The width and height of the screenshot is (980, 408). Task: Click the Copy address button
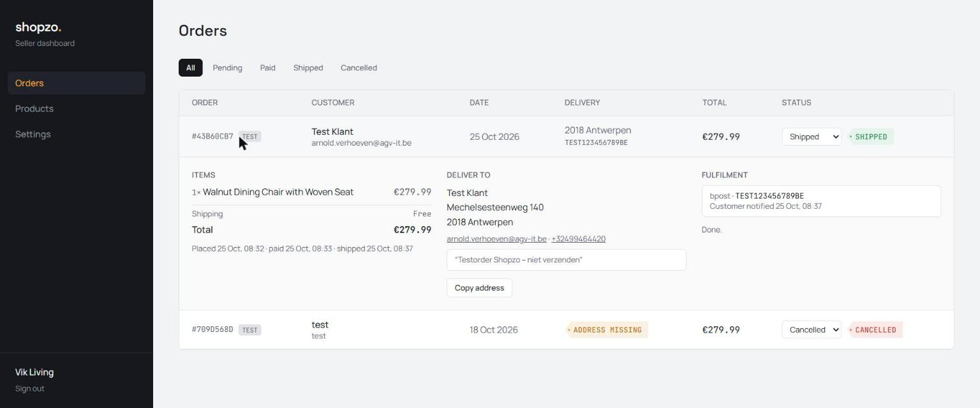(479, 288)
